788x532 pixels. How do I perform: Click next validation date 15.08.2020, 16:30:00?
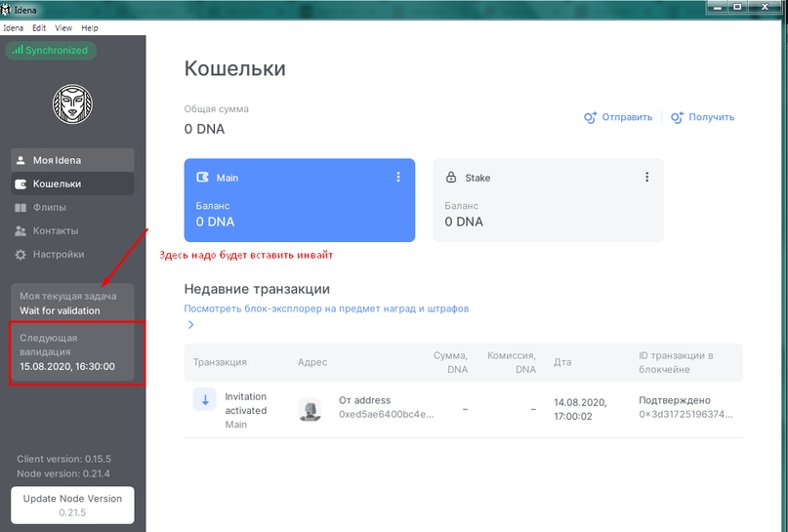67,367
